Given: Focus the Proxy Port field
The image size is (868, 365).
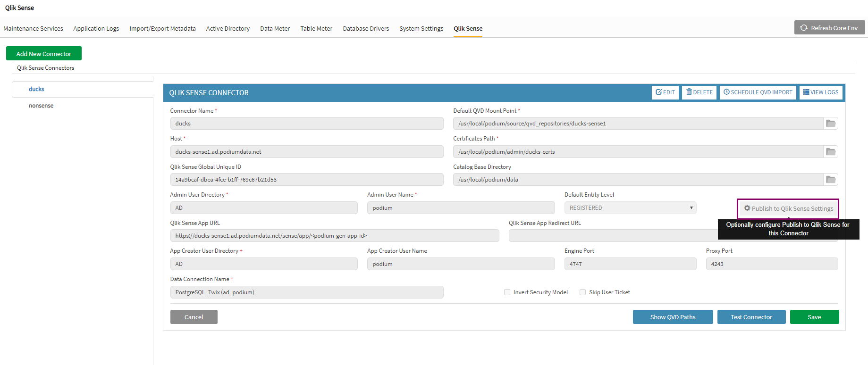Looking at the screenshot, I should pyautogui.click(x=772, y=264).
